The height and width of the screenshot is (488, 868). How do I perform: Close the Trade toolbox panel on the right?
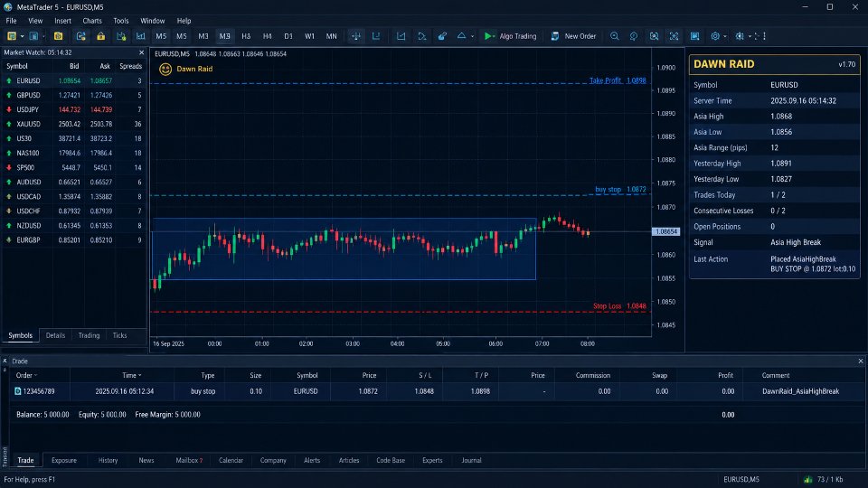[x=860, y=361]
